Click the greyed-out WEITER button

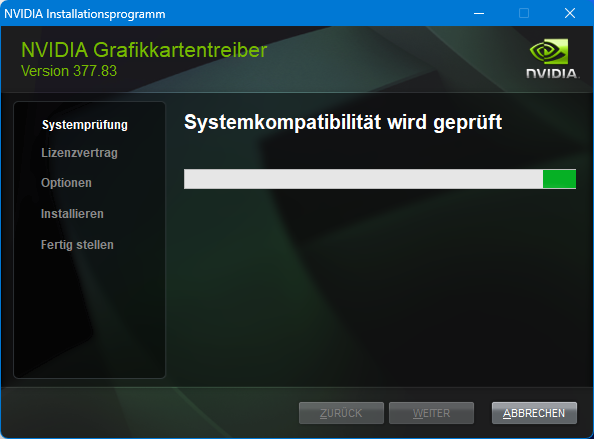431,413
